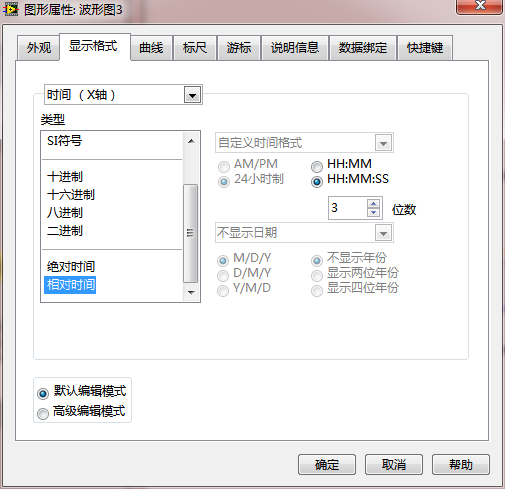Viewport: 505px width, 489px height.
Task: Click the type list scroll-down arrow
Action: tap(191, 292)
